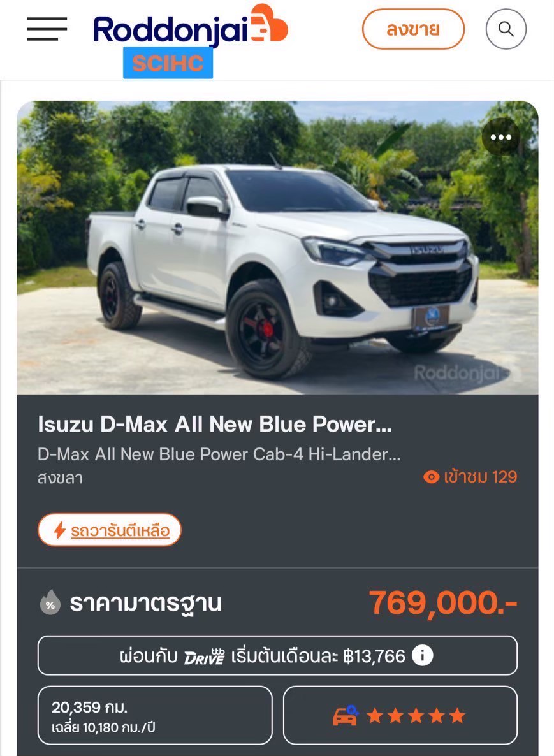The width and height of the screenshot is (554, 756).
Task: Click the 20,359 กม. mileage box
Action: [x=155, y=715]
